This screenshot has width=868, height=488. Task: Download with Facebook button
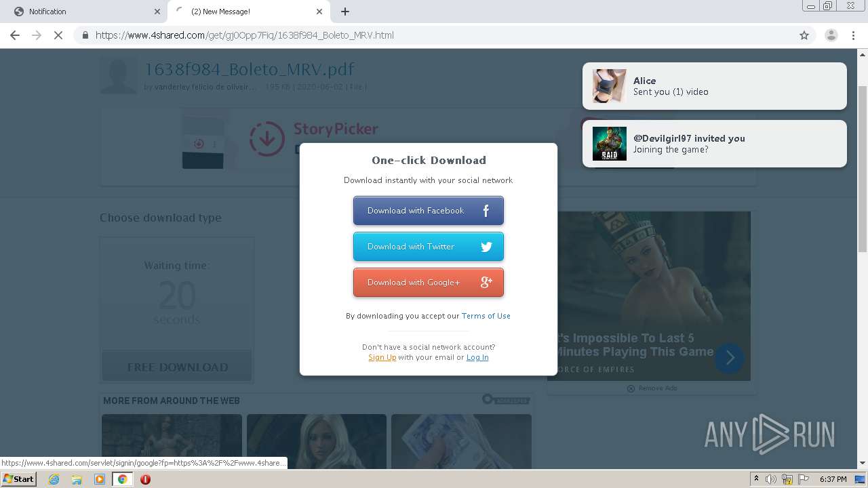[429, 211]
